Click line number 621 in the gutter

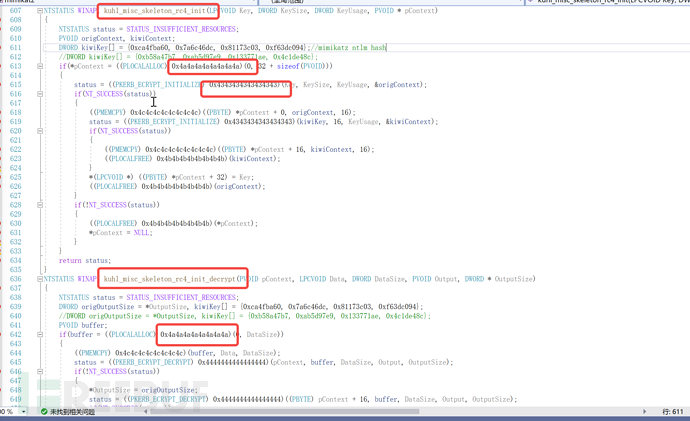click(x=15, y=140)
